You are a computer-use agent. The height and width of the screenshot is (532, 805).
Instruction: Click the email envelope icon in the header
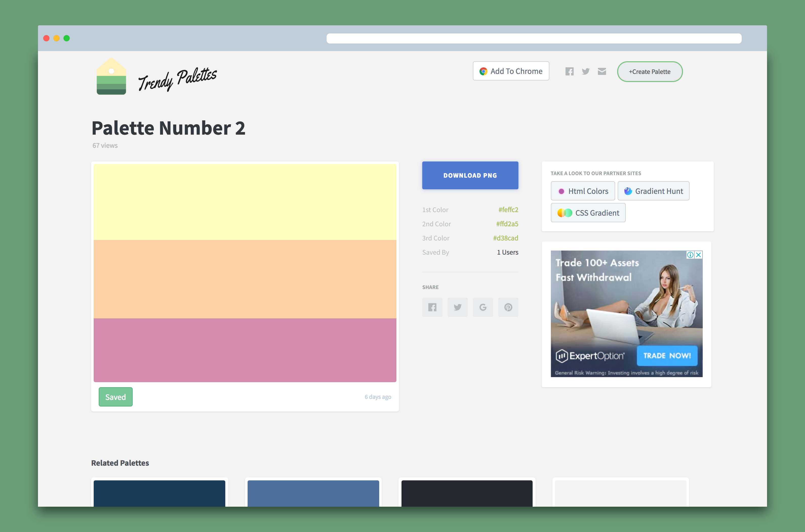coord(601,71)
